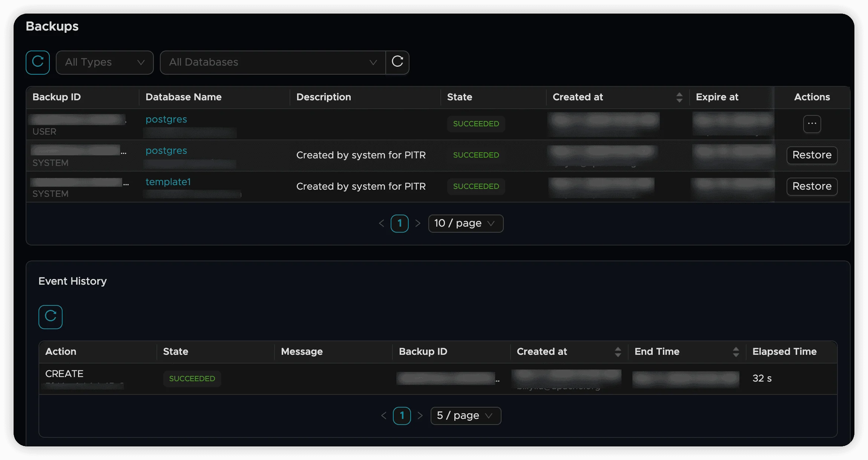Sort backups by Created at column
This screenshot has height=460, width=868.
point(679,97)
